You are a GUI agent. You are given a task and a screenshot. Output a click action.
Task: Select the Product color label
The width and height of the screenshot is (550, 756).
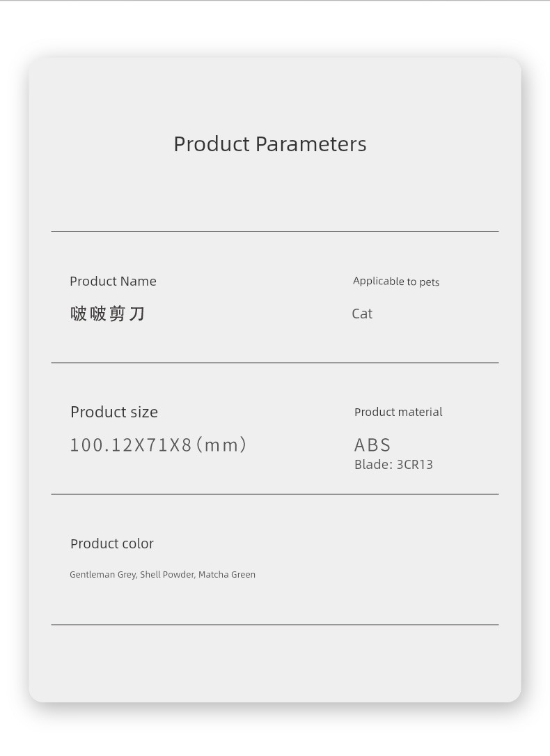[111, 544]
